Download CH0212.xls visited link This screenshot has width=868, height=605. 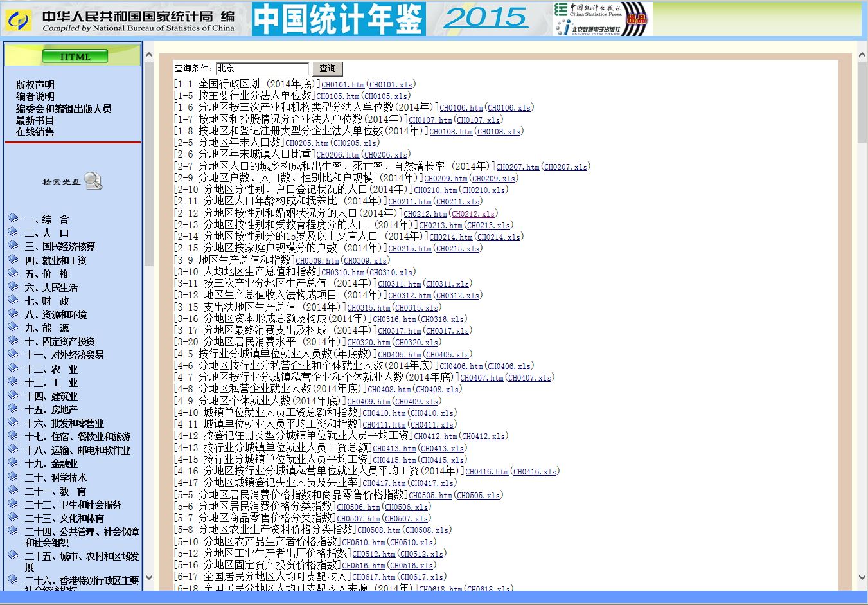(473, 214)
